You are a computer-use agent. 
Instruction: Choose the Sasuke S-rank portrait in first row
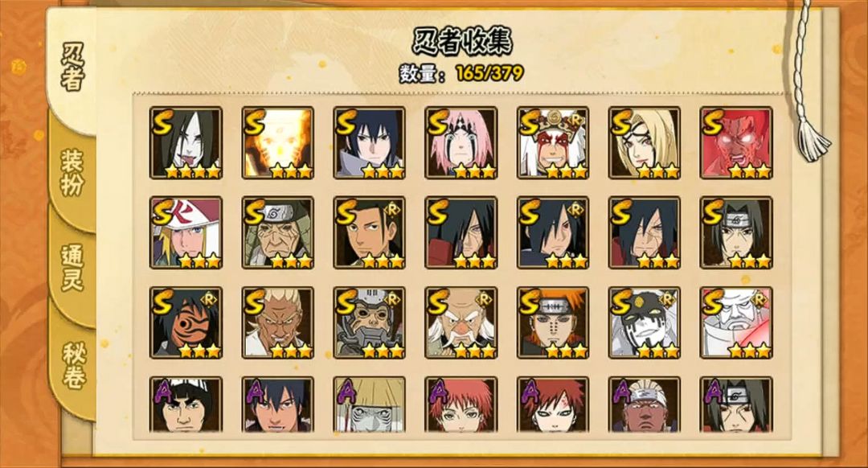coord(369,143)
